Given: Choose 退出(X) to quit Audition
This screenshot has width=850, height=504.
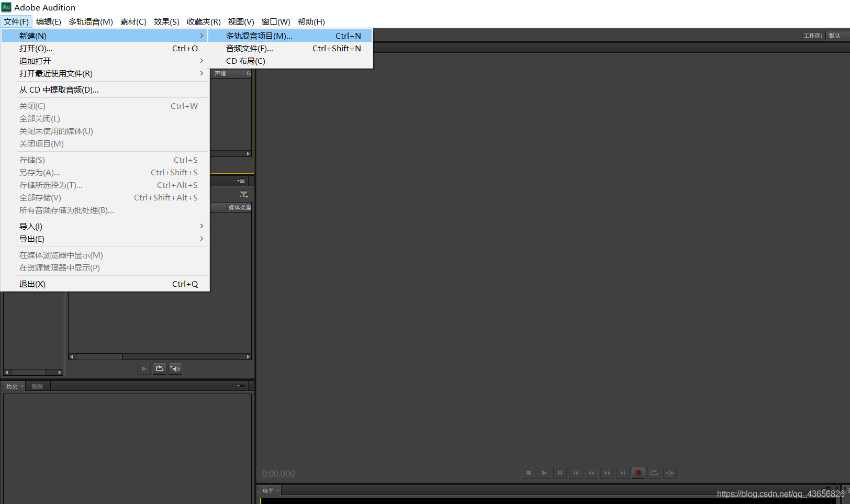Looking at the screenshot, I should 105,284.
